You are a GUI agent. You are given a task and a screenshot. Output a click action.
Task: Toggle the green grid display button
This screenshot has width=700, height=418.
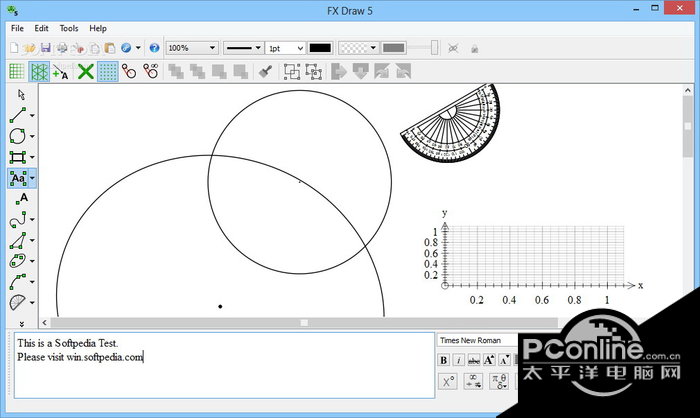click(x=17, y=71)
